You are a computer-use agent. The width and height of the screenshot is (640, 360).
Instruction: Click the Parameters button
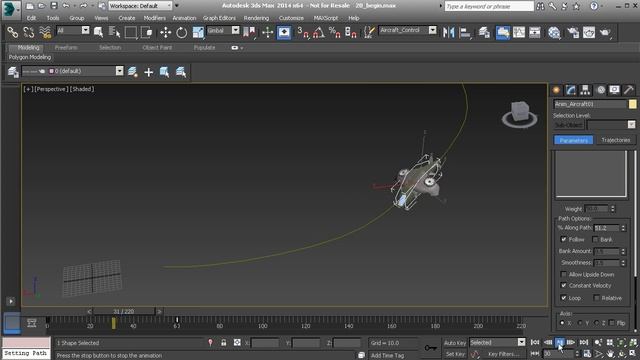[x=573, y=140]
